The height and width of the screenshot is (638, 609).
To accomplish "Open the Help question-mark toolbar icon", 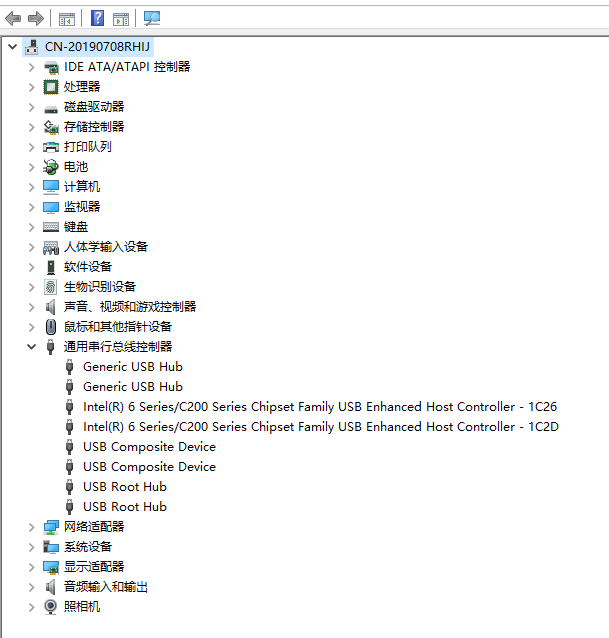I will pos(97,18).
